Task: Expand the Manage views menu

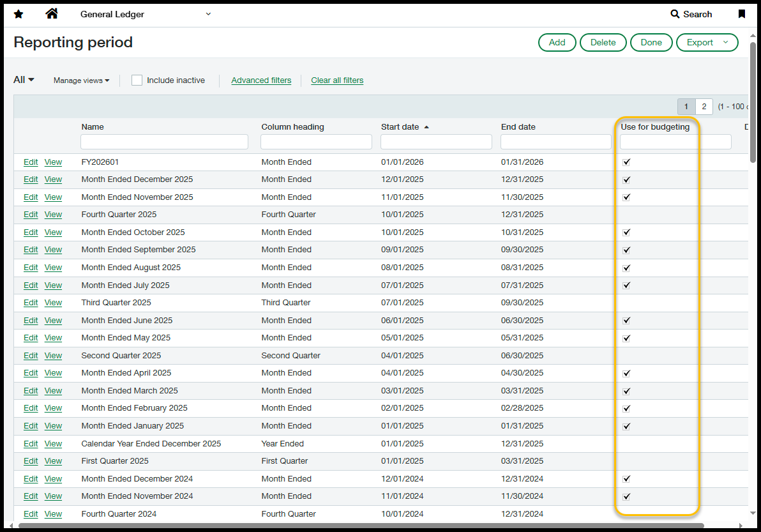Action: [81, 80]
